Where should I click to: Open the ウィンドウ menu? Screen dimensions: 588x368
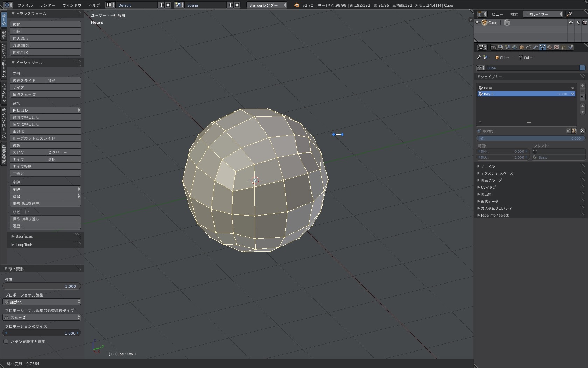(72, 5)
